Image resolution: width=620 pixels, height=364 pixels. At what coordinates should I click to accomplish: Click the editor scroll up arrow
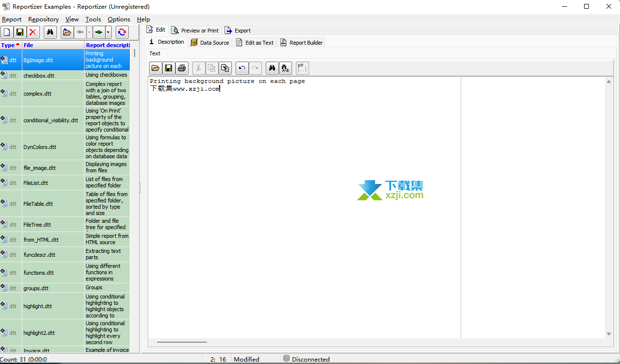(x=609, y=81)
